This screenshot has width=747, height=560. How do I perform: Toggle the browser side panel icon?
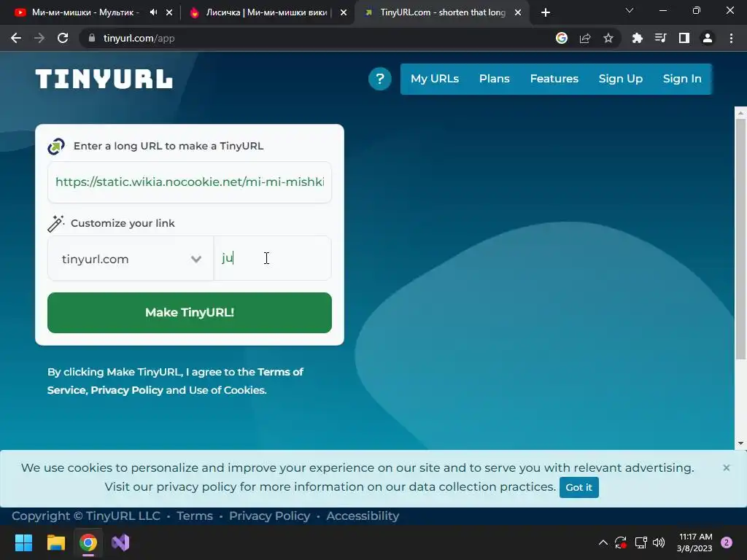(684, 38)
